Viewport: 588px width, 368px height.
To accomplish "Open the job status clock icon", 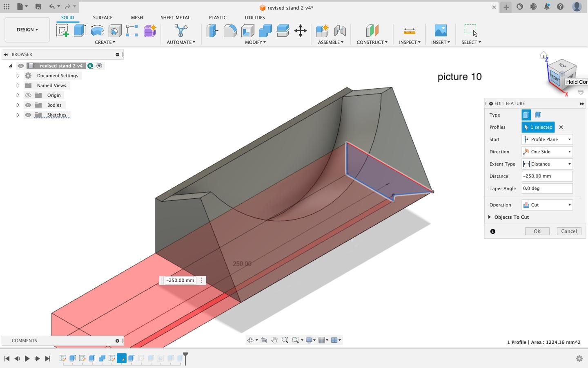I will tap(533, 7).
